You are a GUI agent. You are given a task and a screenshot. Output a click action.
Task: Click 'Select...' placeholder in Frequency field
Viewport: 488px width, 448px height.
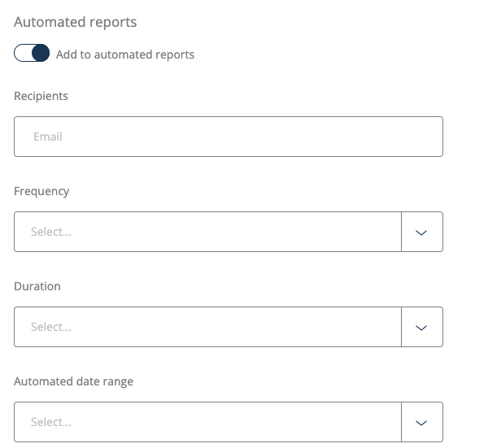point(51,232)
